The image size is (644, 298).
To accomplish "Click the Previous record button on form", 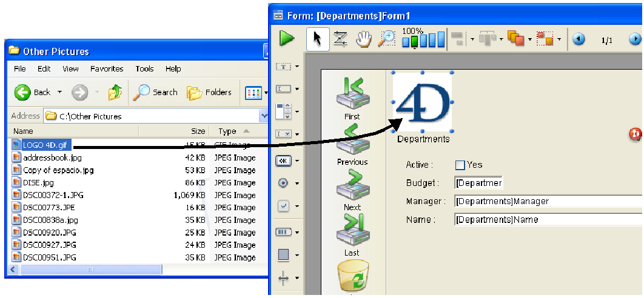I will [x=352, y=145].
